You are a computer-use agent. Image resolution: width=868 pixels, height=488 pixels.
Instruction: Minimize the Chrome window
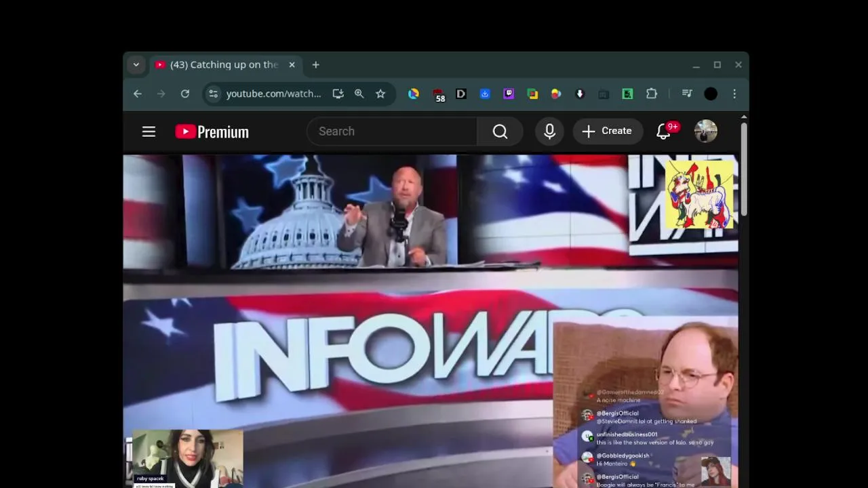(696, 65)
